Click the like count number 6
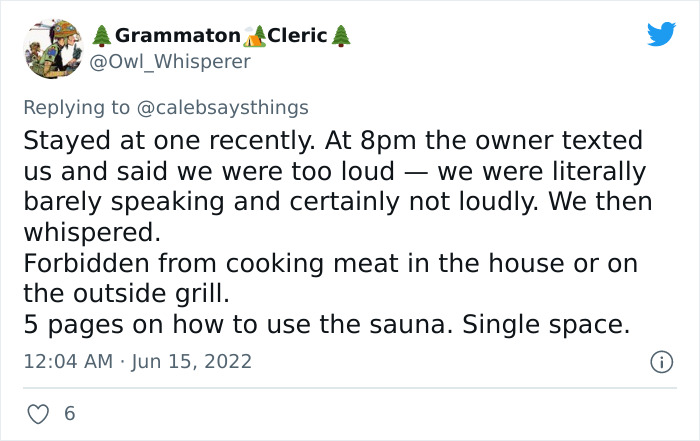Screen dimensions: 700x441 [x=69, y=412]
